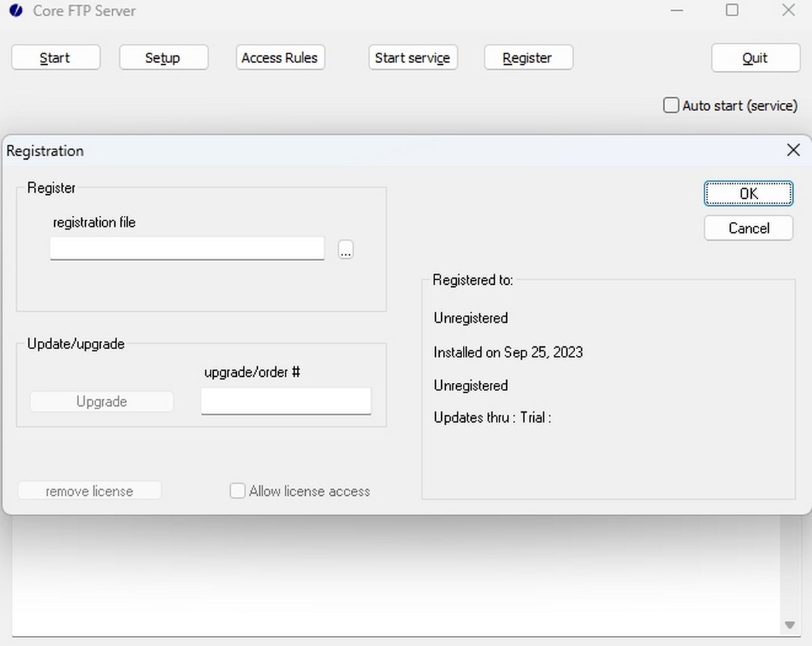Click the Upgrade button
Viewport: 812px width, 646px height.
click(101, 402)
